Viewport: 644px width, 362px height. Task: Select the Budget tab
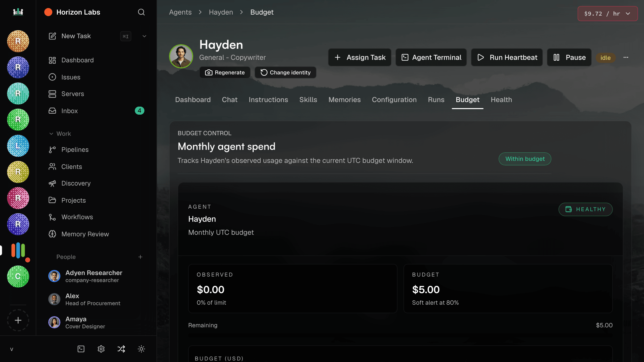pyautogui.click(x=468, y=100)
